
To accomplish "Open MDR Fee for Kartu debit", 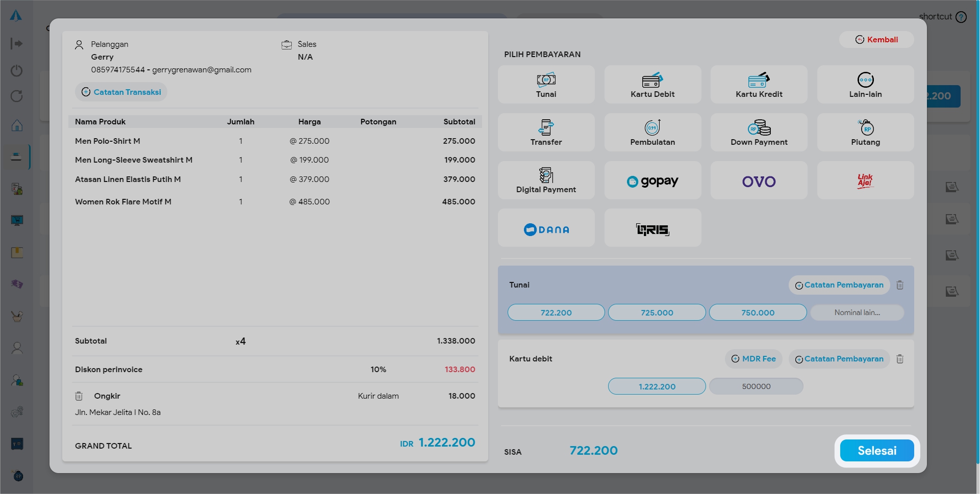I will coord(753,359).
